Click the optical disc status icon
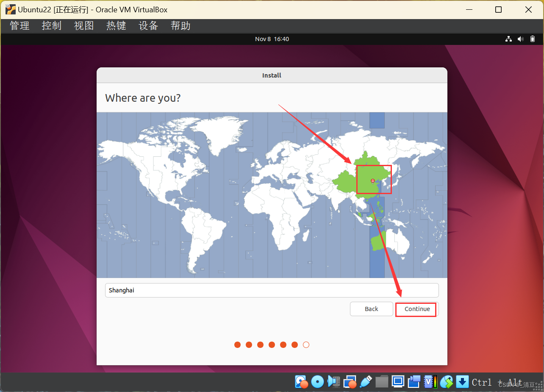This screenshot has width=544, height=392. tap(317, 382)
